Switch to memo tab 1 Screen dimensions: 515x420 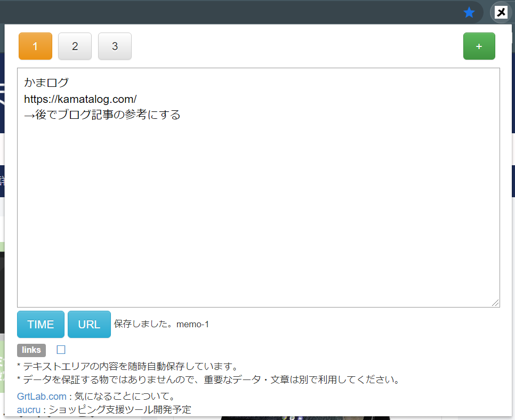[x=36, y=46]
